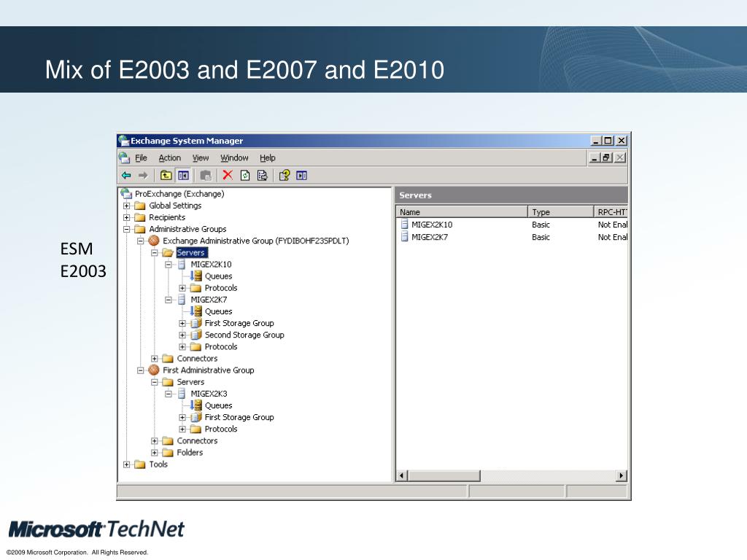Click the console icon left of File menu

[124, 157]
